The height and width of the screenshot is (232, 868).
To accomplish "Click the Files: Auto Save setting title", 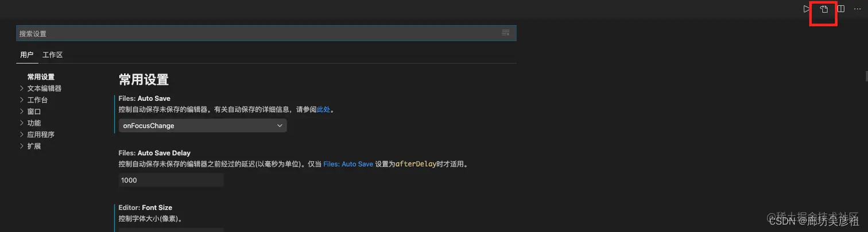I will 145,99.
